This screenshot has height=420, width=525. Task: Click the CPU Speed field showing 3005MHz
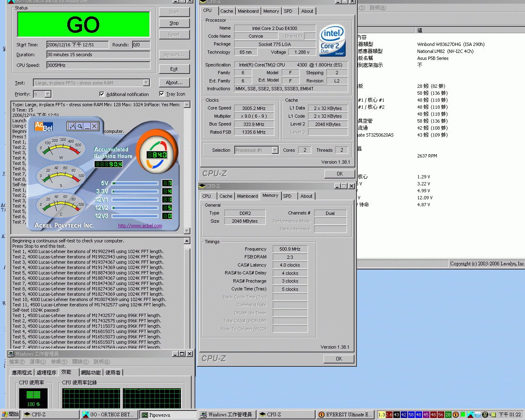tap(98, 65)
